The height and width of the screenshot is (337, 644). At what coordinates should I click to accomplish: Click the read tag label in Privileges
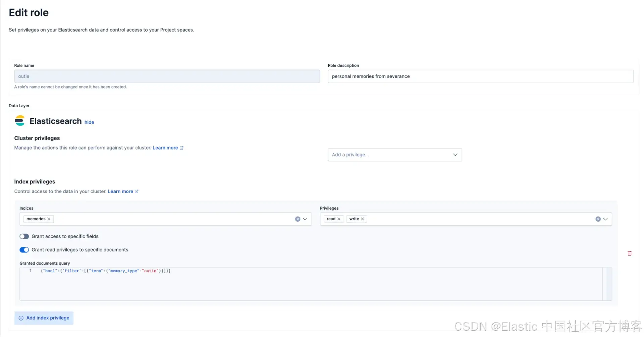331,219
